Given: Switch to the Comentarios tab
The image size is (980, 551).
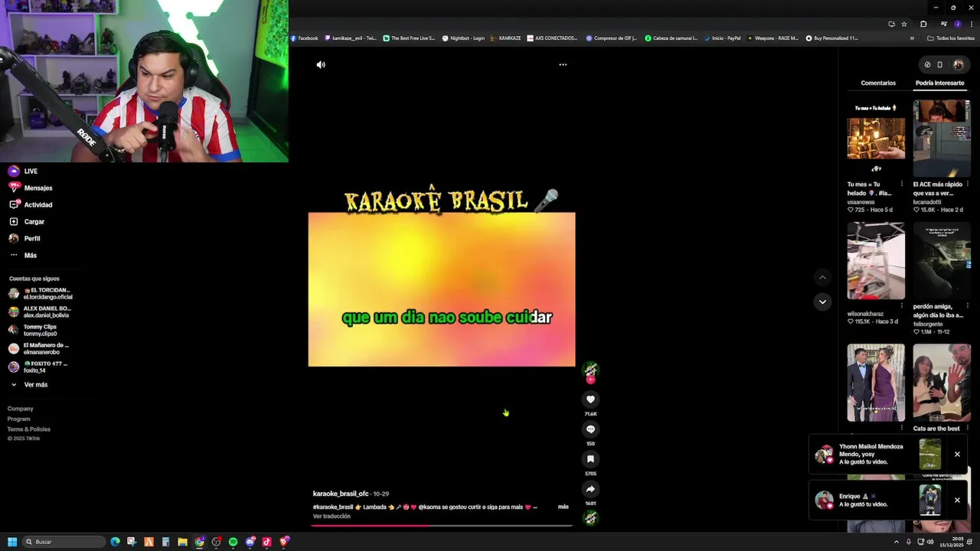Looking at the screenshot, I should tap(878, 83).
